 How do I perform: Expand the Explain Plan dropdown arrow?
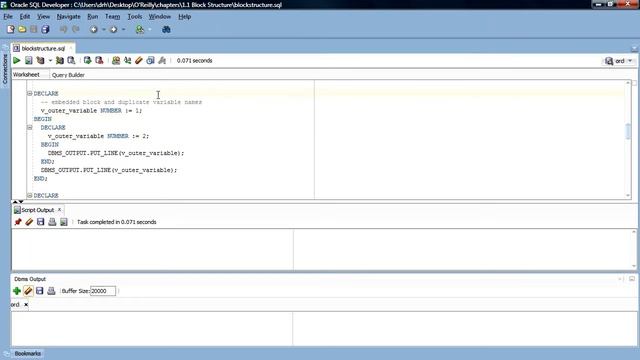coord(50,61)
